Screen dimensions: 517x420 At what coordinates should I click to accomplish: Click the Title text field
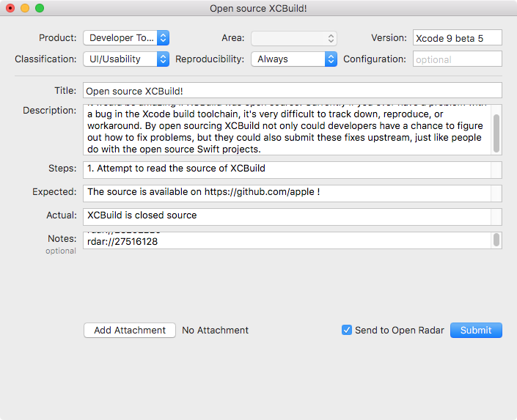292,91
